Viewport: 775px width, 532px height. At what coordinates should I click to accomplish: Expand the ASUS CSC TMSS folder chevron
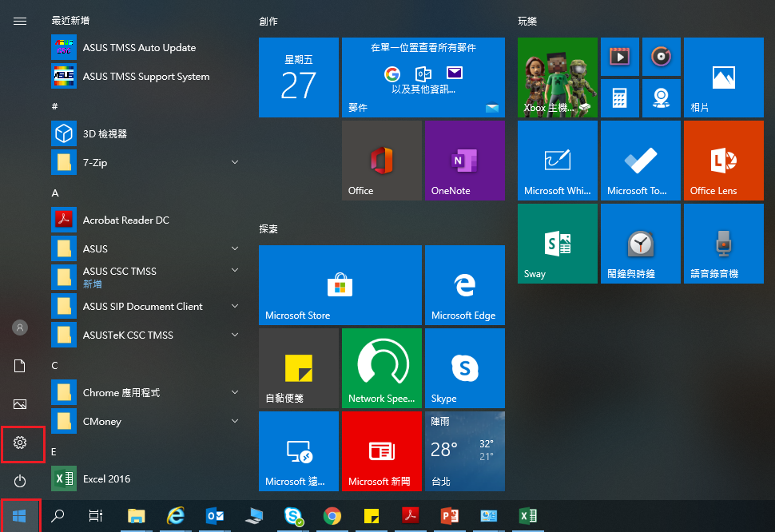[x=235, y=270]
